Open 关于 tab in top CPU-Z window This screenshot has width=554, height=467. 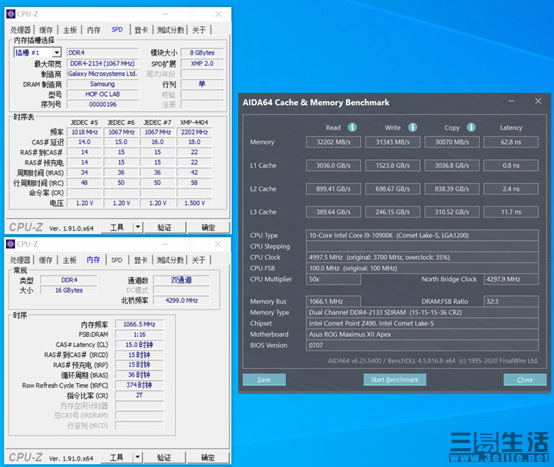click(199, 30)
